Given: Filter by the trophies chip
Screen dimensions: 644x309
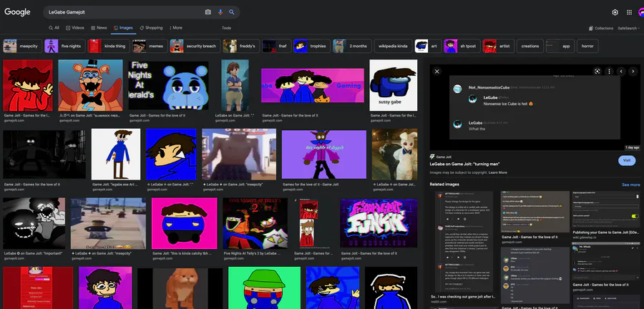Looking at the screenshot, I should (x=312, y=46).
